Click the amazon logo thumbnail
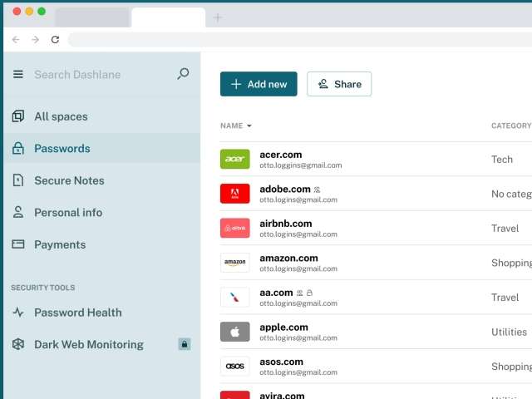Screen dimensions: 532x399 coord(234,263)
